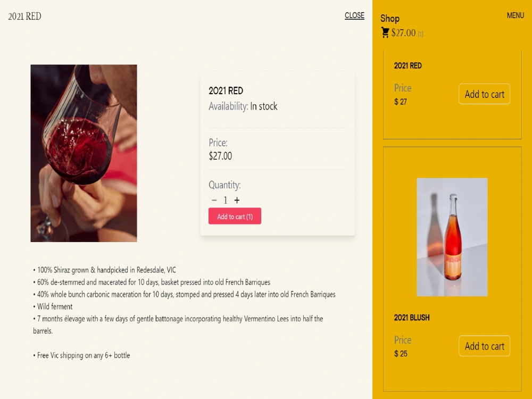532x399 pixels.
Task: Add 2021 BLUSH to cart
Action: [x=484, y=346]
